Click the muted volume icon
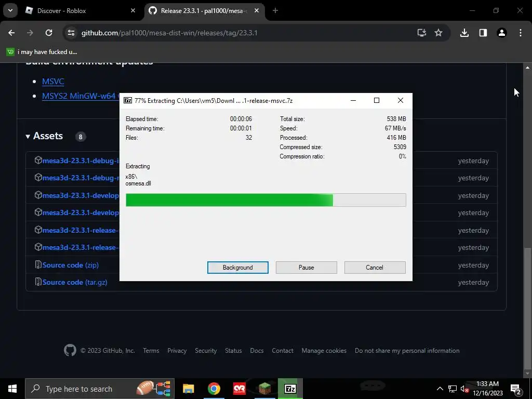The image size is (532, 399). coord(464,389)
